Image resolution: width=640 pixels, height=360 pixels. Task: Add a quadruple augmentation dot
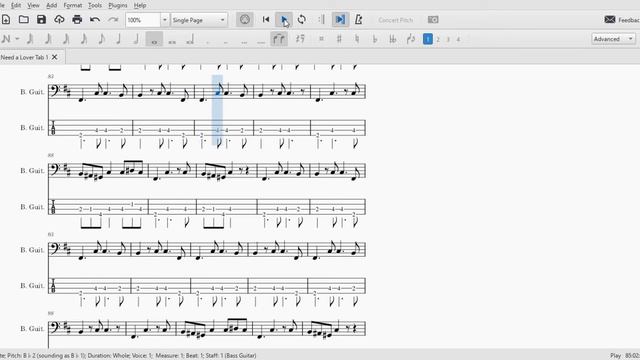point(261,41)
